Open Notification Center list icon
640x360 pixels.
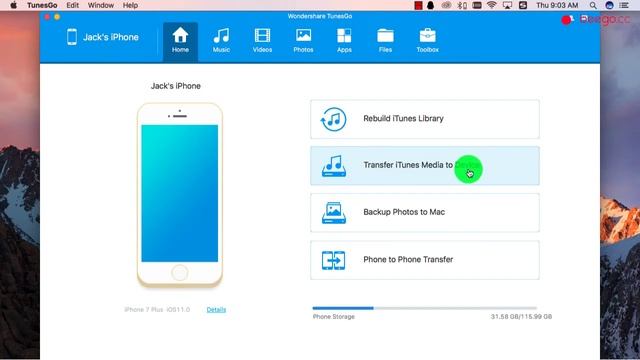[x=624, y=5]
